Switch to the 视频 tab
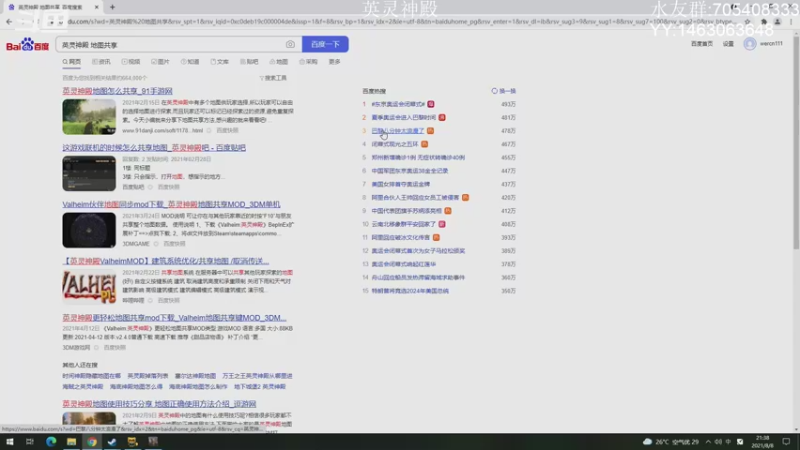This screenshot has width=800, height=450. click(x=131, y=62)
